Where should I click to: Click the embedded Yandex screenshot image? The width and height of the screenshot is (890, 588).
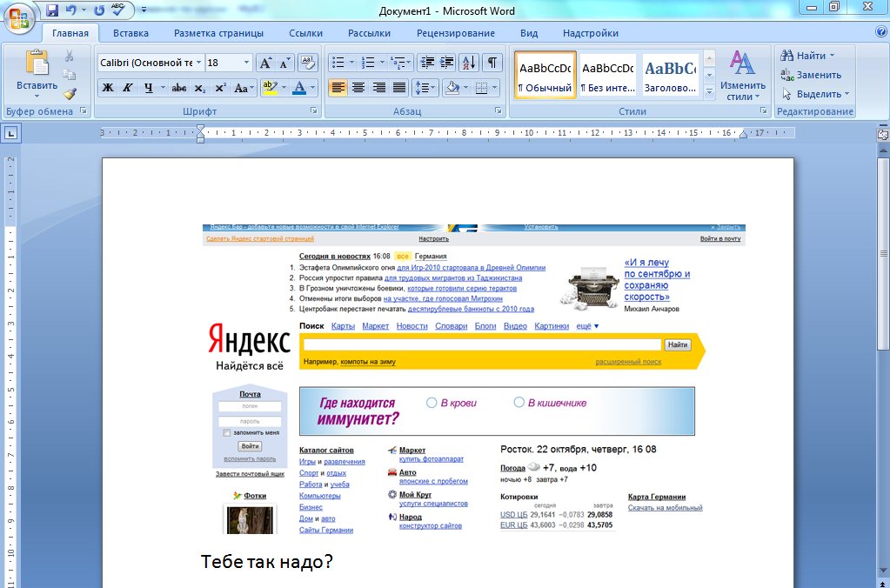coord(474,379)
